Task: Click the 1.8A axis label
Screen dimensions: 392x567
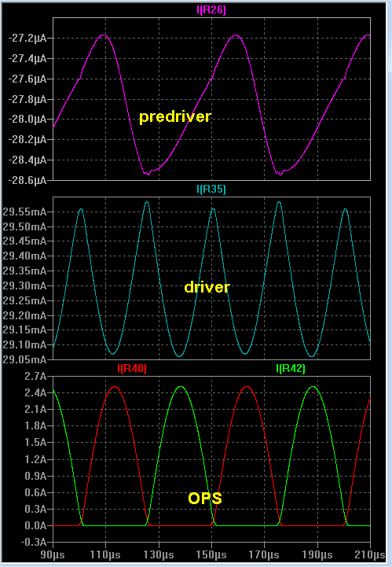Action: (x=35, y=426)
